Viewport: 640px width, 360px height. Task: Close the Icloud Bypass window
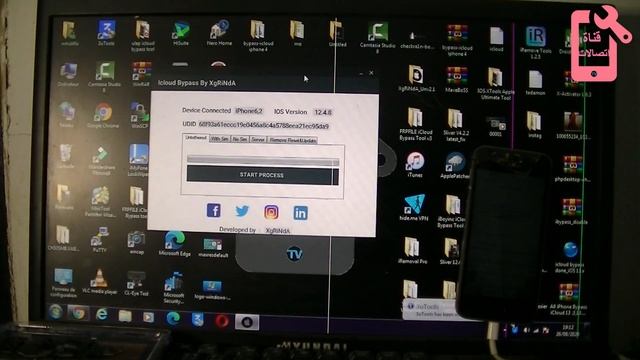pyautogui.click(x=371, y=73)
